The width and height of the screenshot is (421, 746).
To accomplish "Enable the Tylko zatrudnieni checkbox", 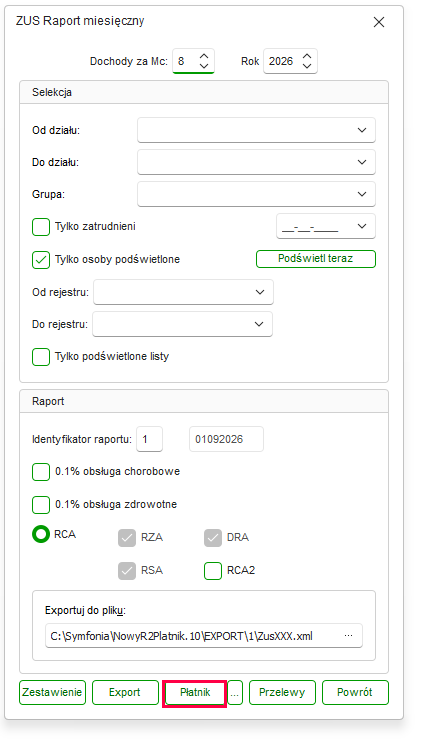I will pyautogui.click(x=41, y=227).
